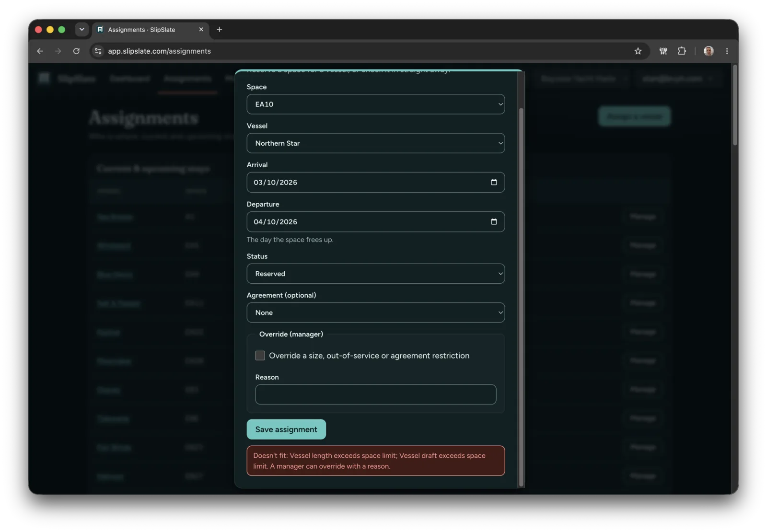Viewport: 767px width, 532px height.
Task: Open the Departure date calendar picker icon
Action: point(494,221)
